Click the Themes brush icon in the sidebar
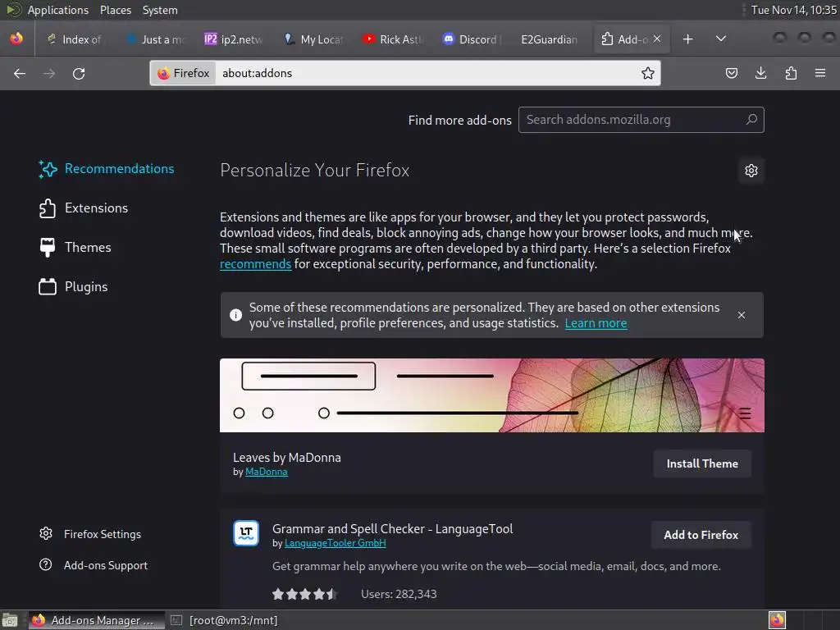Screen dimensions: 840x630 (47, 248)
